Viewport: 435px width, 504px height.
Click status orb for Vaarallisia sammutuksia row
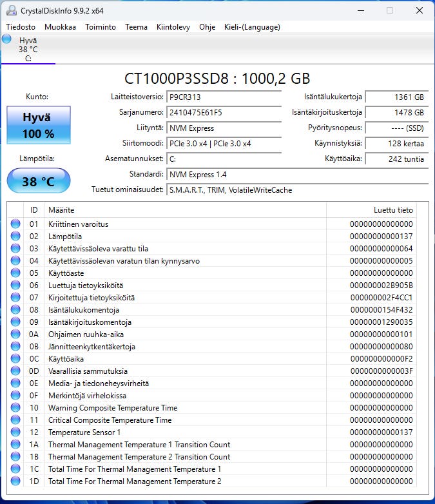15,371
